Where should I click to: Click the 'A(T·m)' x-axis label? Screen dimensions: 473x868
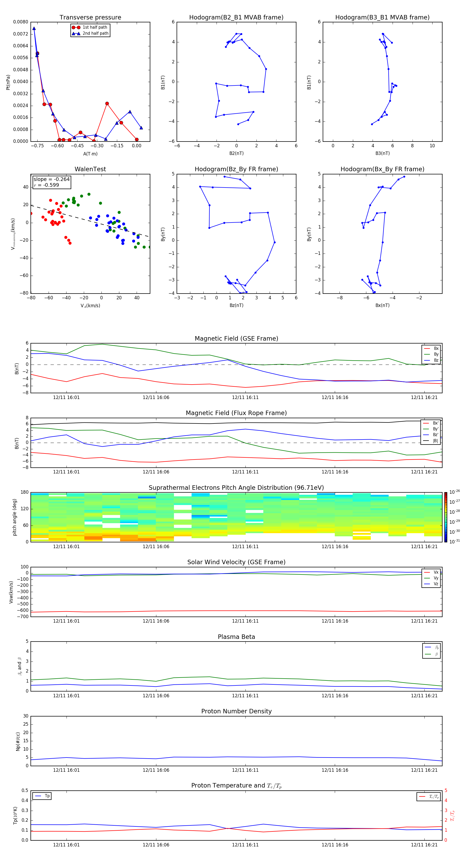click(x=90, y=154)
